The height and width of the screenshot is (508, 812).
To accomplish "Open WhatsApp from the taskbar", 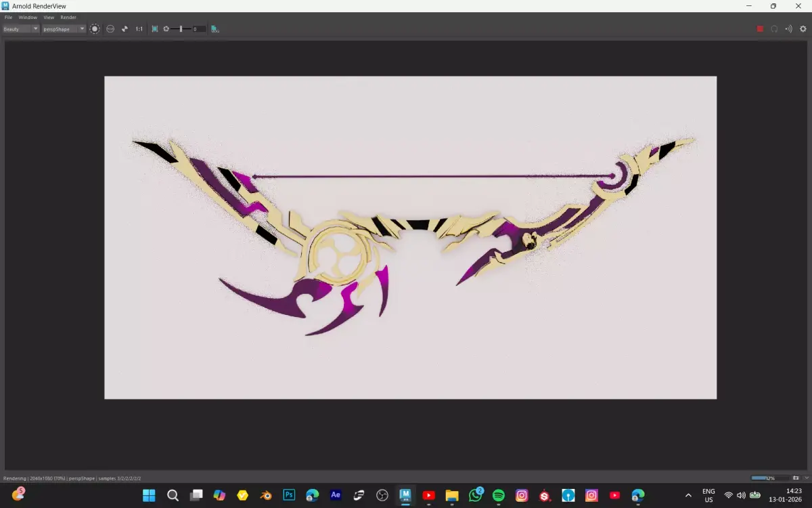I will pyautogui.click(x=476, y=495).
